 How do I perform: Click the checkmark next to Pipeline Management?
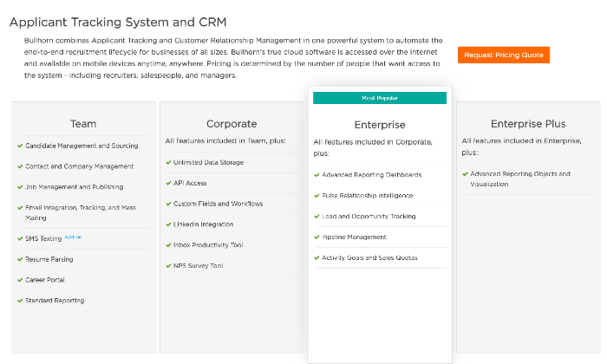(x=317, y=237)
